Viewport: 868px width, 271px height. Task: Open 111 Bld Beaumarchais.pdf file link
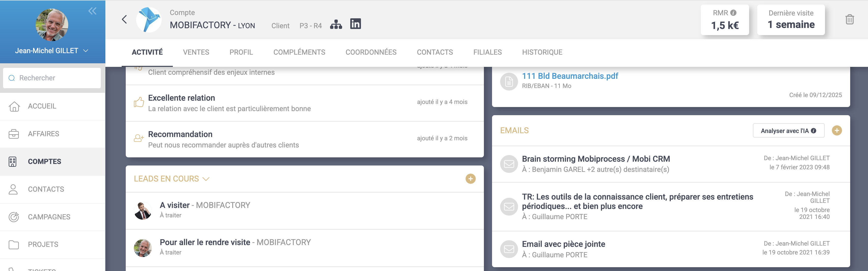click(x=570, y=76)
